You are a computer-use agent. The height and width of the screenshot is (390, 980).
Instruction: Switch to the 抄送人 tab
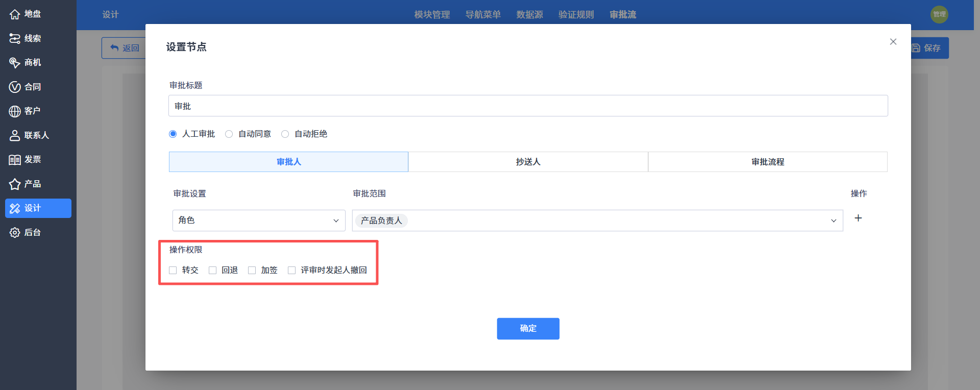[x=528, y=162]
